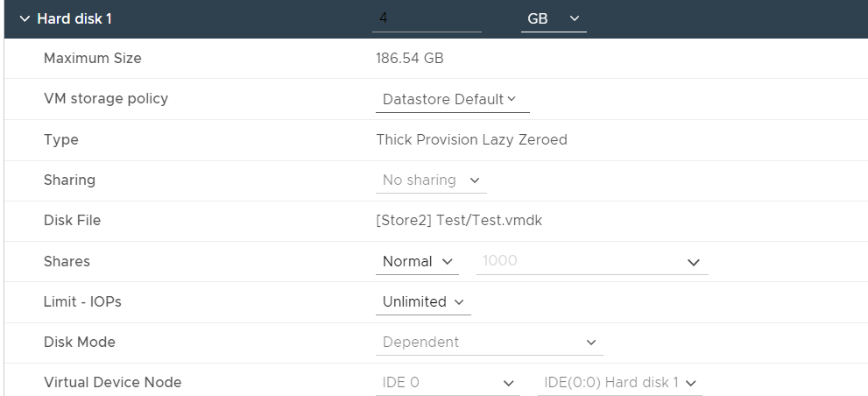
Task: Click the Maximum Size value 186.54 GB
Action: (409, 59)
